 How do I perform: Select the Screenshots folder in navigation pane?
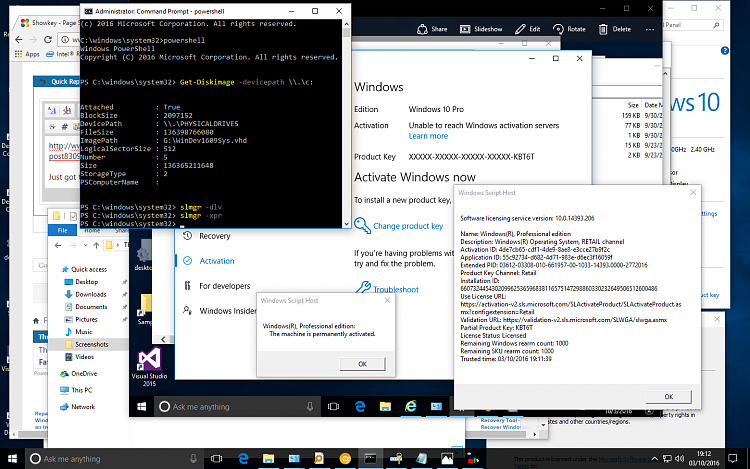(87, 344)
